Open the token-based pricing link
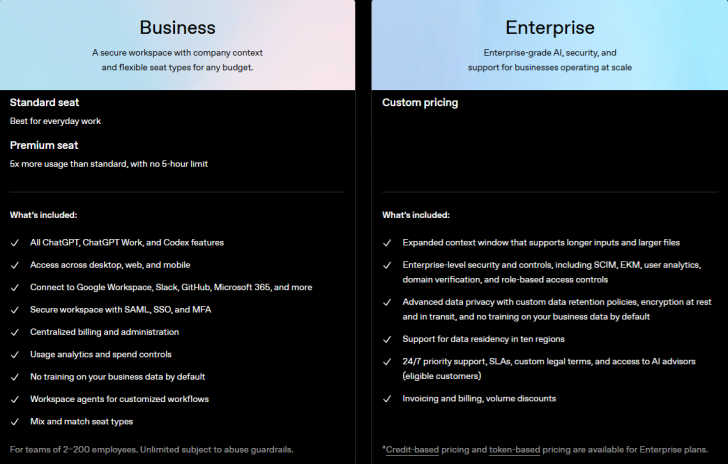 [514, 450]
